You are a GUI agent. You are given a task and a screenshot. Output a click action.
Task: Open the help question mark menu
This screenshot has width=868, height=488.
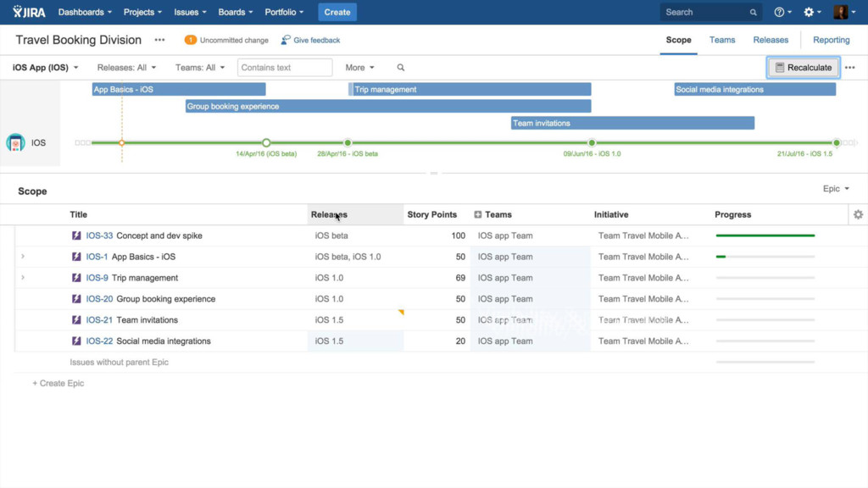coord(782,12)
